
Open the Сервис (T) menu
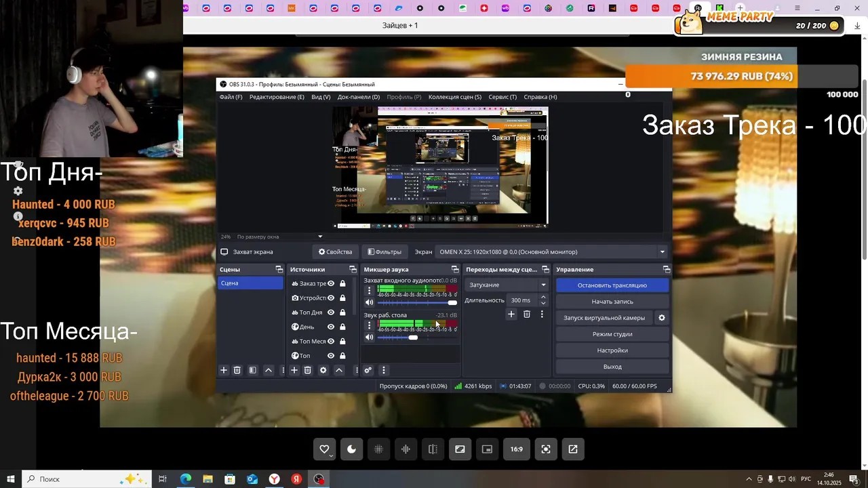502,97
